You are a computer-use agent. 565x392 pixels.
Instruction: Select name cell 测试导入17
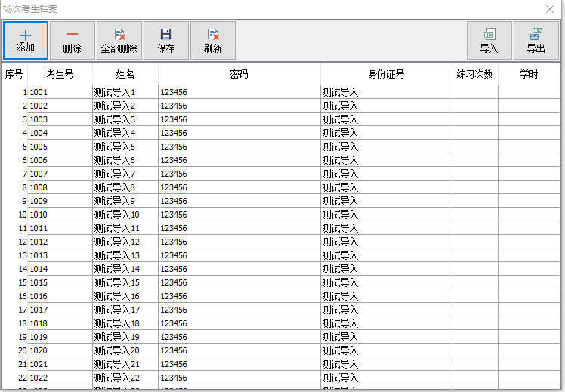[x=125, y=310]
